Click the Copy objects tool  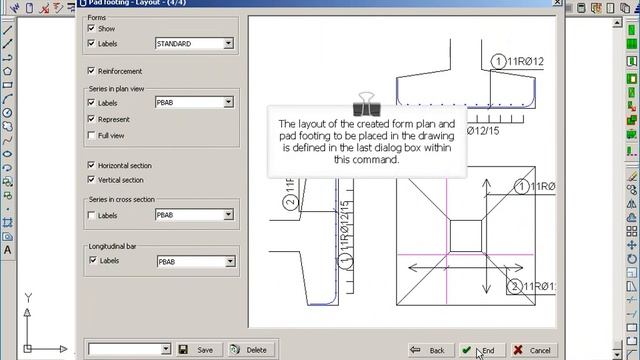point(632,190)
